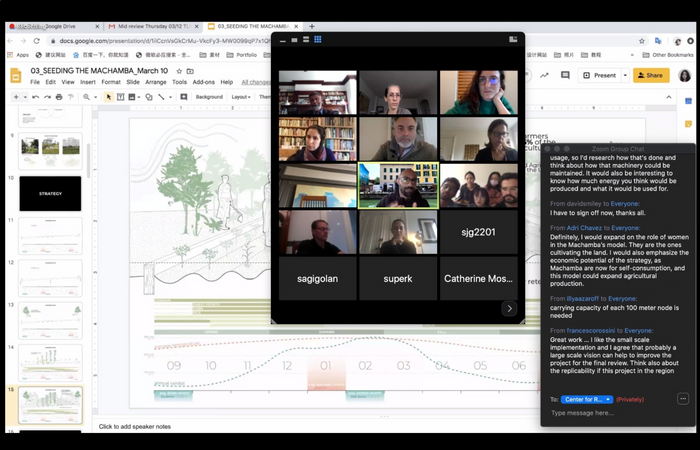The image size is (700, 450).
Task: Click the Google Translate icon in address bar
Action: click(x=658, y=41)
